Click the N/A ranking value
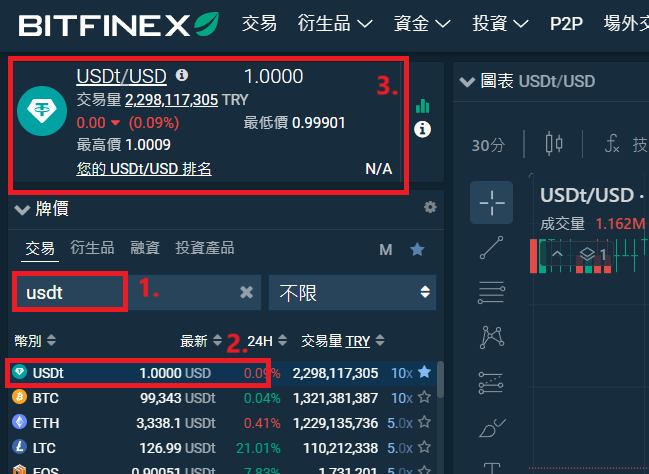 378,169
